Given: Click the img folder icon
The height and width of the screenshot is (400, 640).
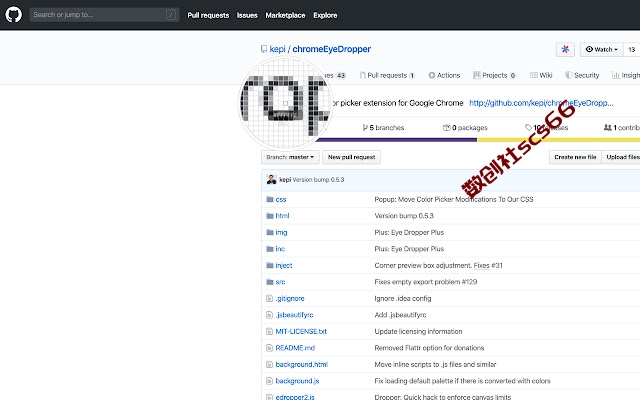Looking at the screenshot, I should (270, 232).
